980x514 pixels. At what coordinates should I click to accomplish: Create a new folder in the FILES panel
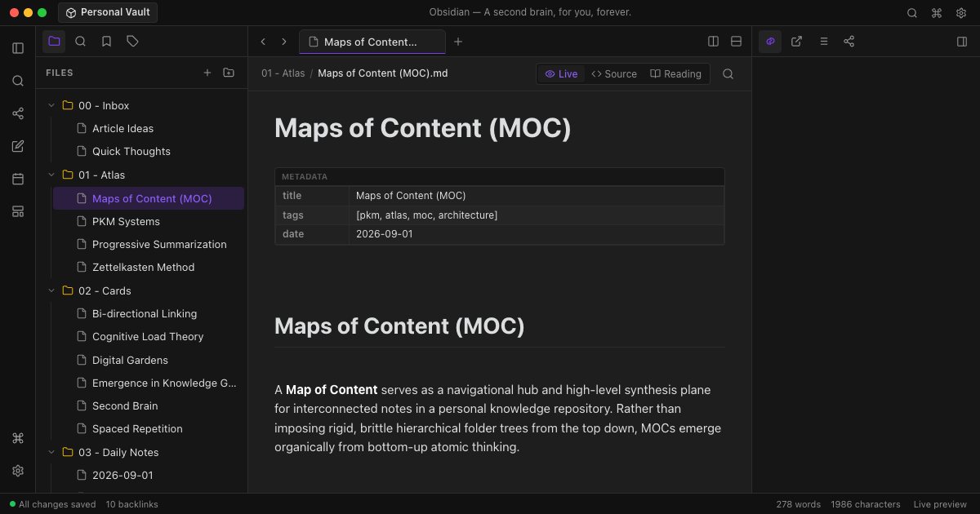coord(229,73)
